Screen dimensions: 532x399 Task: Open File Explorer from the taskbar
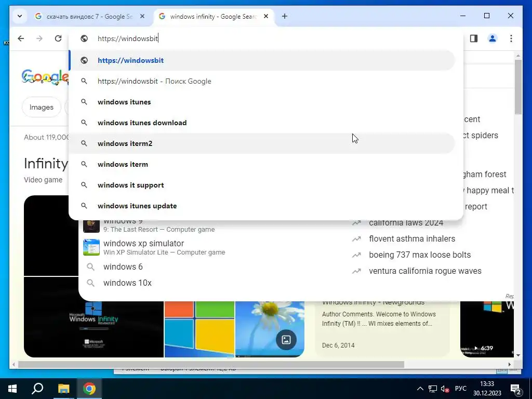point(63,389)
